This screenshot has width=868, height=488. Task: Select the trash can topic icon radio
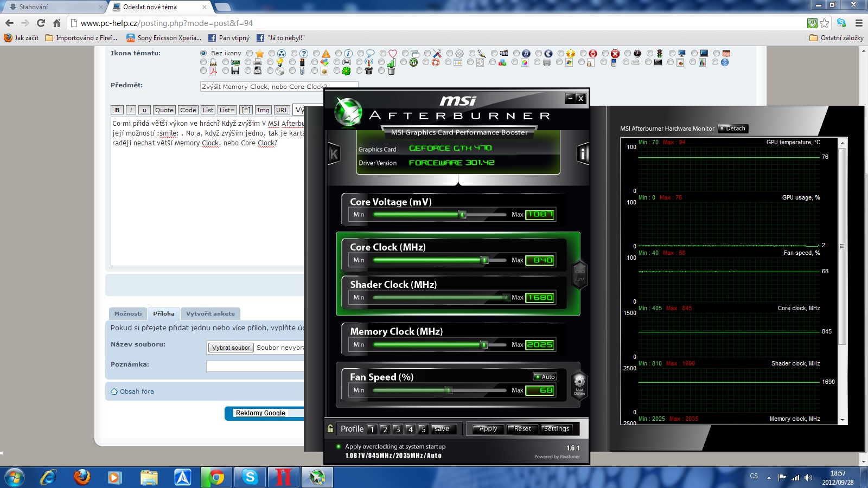(381, 70)
